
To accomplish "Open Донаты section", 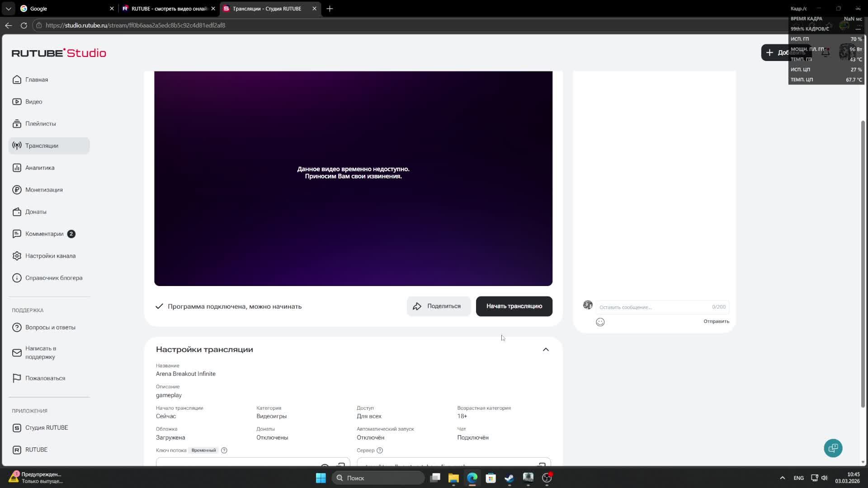I will click(x=36, y=212).
